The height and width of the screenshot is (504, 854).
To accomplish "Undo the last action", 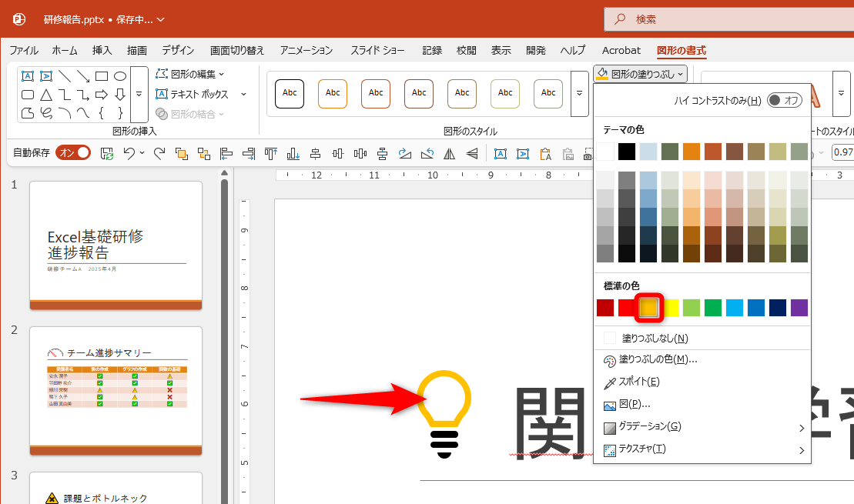I will tap(129, 154).
